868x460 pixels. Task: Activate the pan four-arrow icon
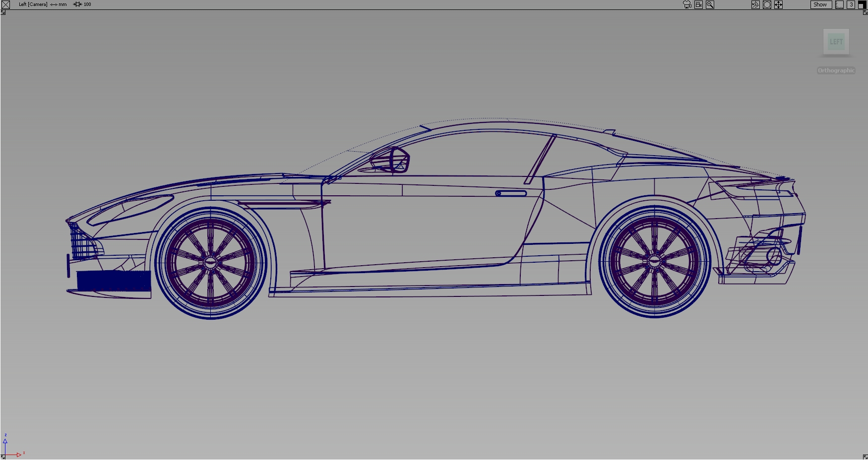(x=778, y=4)
